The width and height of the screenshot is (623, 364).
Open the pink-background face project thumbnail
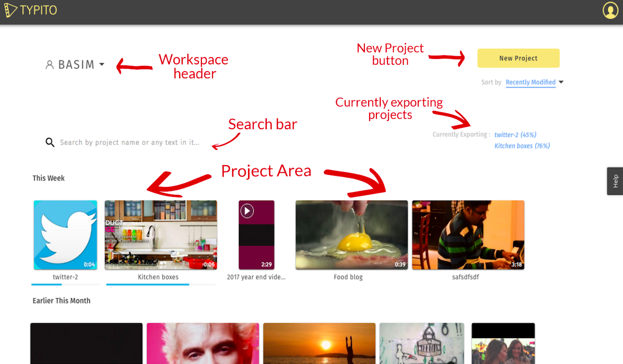coord(203,343)
